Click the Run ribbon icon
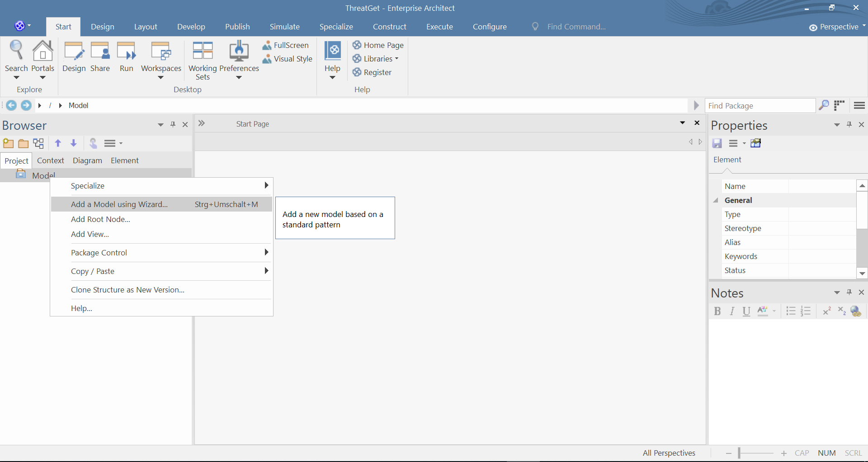This screenshot has width=868, height=462. point(127,57)
